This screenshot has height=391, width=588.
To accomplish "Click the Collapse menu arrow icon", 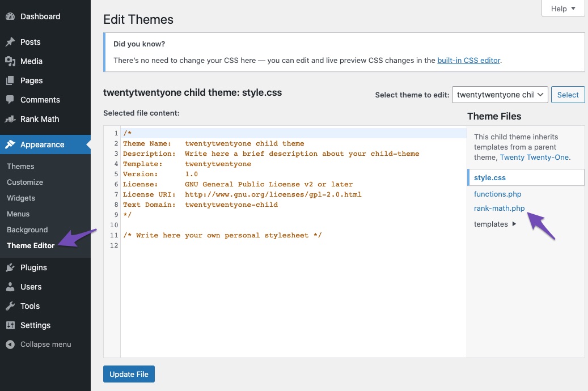I will [x=10, y=344].
